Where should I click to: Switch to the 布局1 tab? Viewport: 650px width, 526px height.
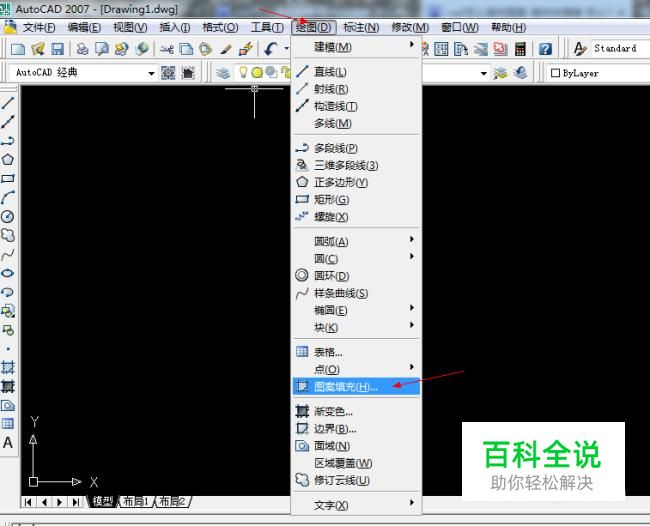136,501
